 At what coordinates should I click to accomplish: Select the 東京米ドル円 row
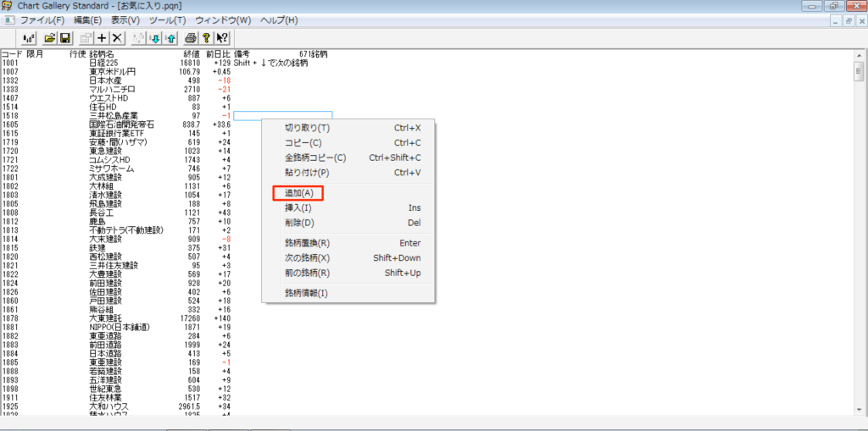coord(116,72)
